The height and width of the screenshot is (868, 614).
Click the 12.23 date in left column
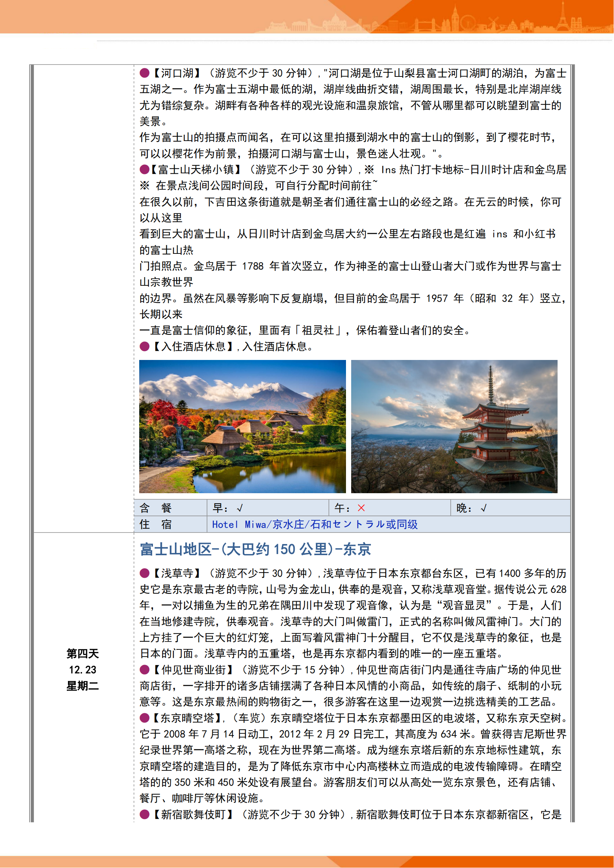(x=83, y=669)
